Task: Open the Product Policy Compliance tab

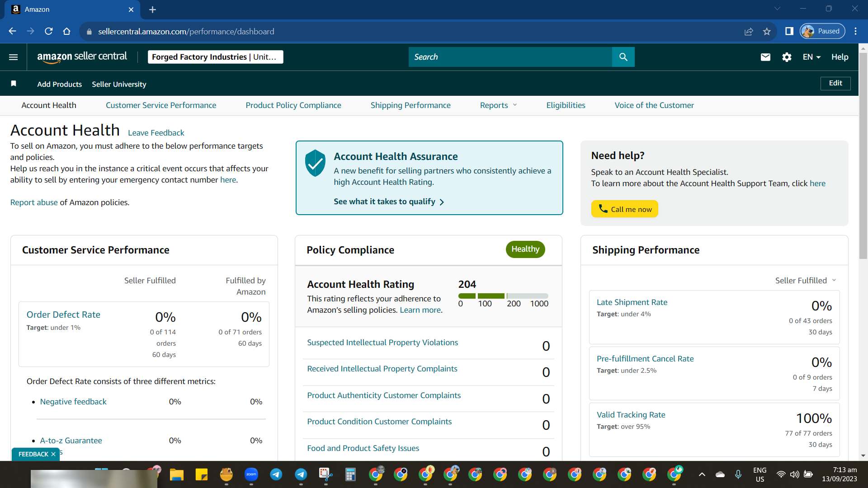Action: pyautogui.click(x=293, y=105)
